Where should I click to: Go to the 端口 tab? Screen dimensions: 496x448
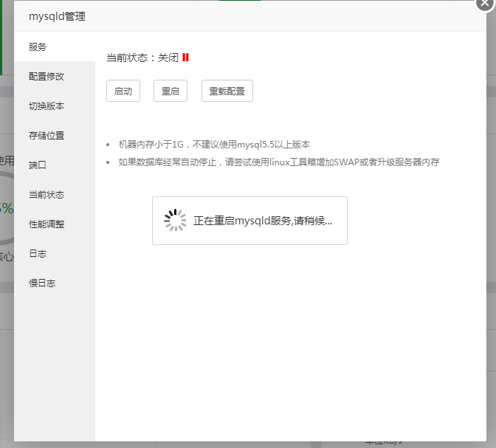(55, 165)
